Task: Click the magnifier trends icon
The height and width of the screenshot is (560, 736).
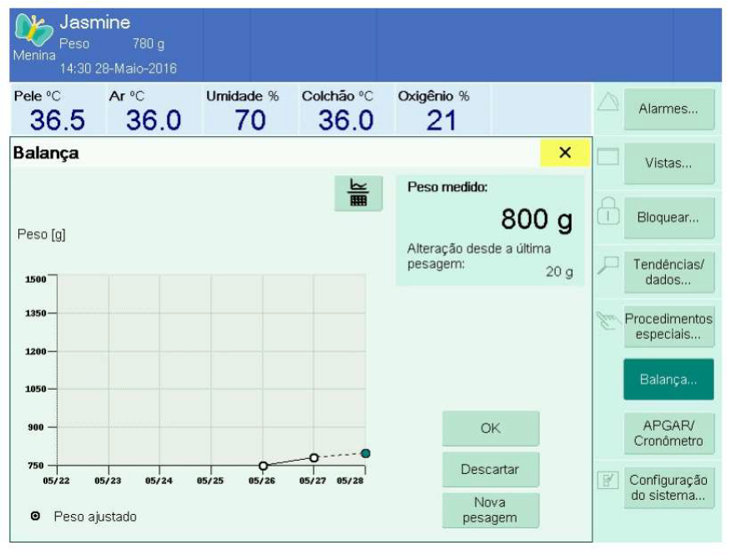Action: tap(607, 265)
